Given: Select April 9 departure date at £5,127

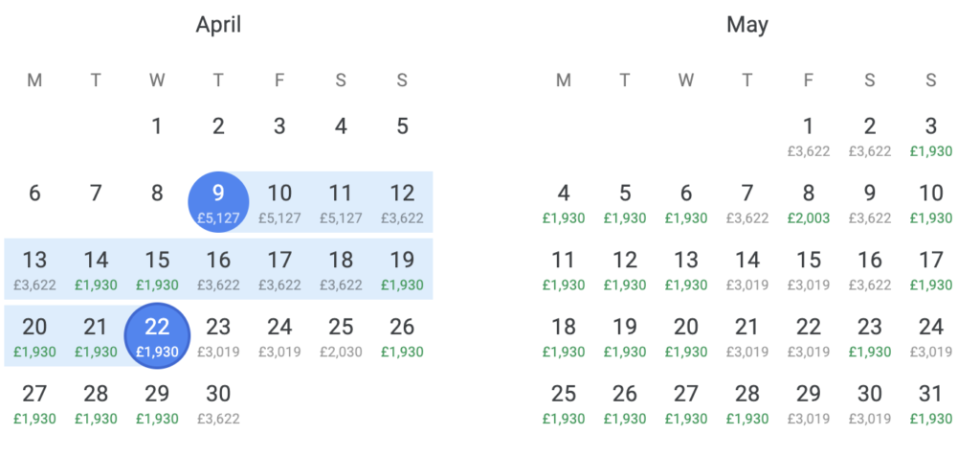Looking at the screenshot, I should (218, 202).
